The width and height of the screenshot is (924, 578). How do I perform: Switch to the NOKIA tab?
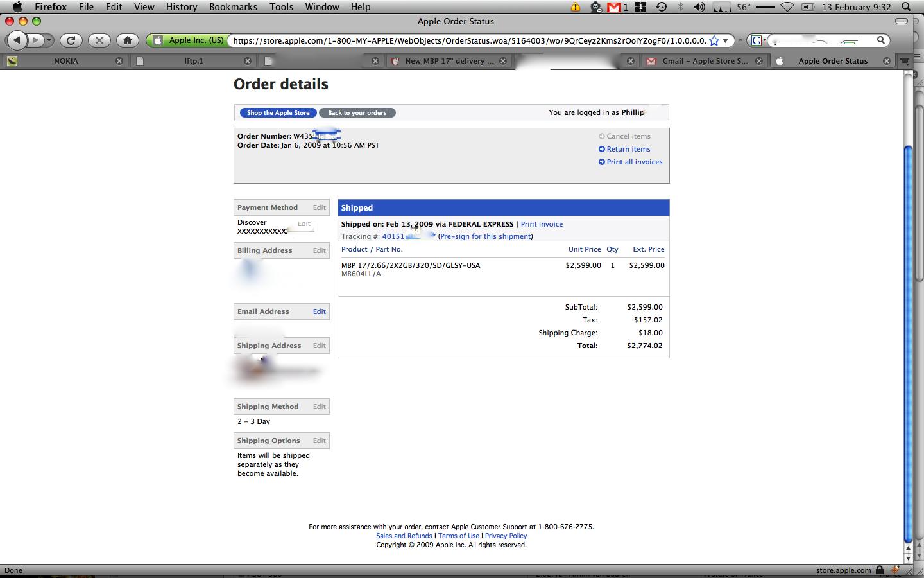tap(66, 61)
